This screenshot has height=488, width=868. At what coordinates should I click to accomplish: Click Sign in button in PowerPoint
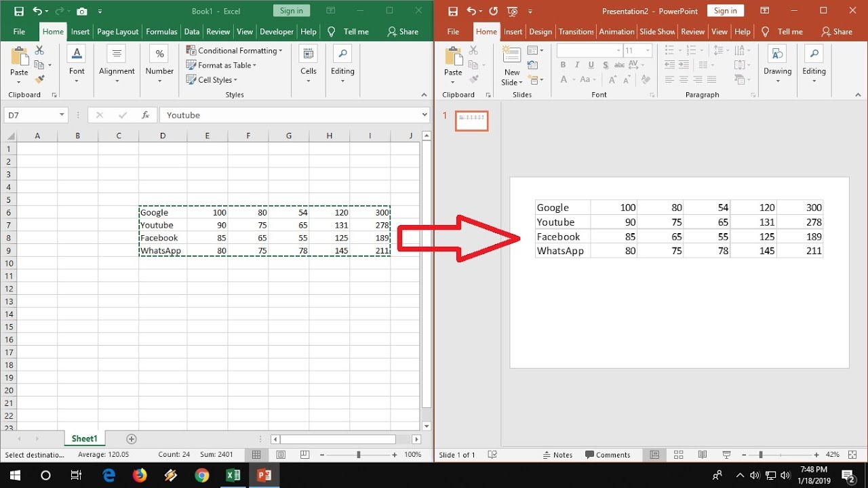[725, 11]
